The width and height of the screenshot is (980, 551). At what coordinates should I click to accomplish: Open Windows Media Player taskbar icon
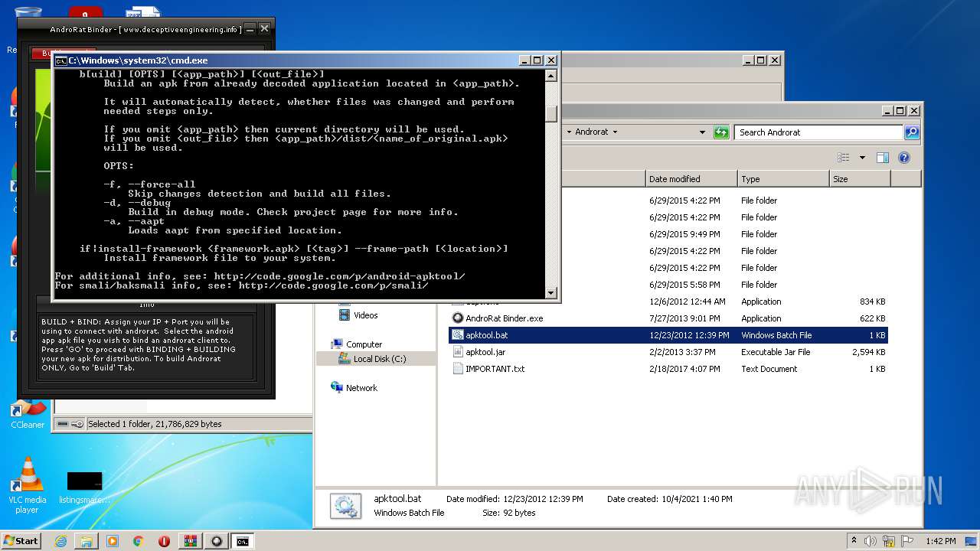pos(113,541)
